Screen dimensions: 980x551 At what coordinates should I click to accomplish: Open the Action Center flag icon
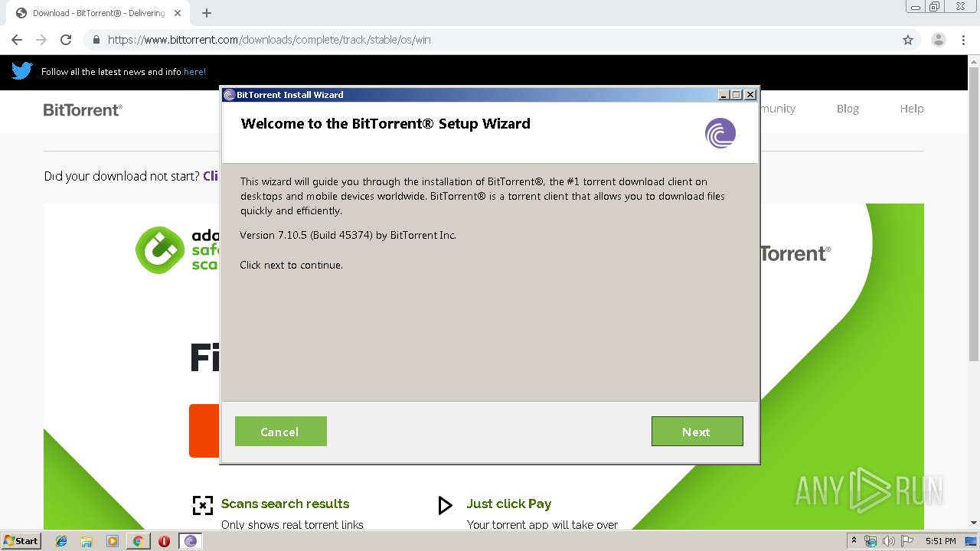907,541
